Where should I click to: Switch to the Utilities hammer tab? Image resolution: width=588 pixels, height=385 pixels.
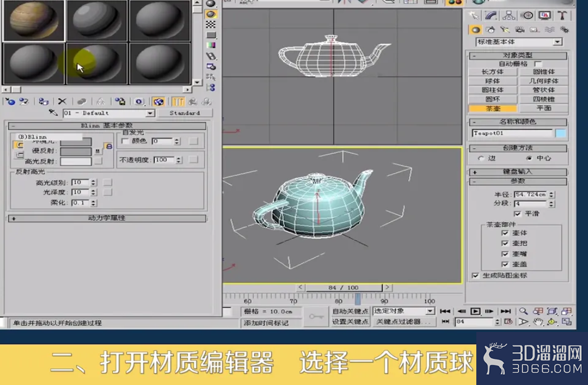click(562, 16)
